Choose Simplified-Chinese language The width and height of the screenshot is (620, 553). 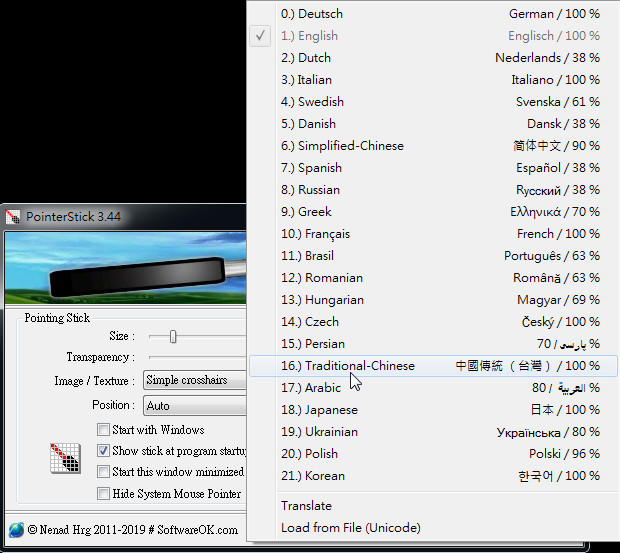click(433, 146)
